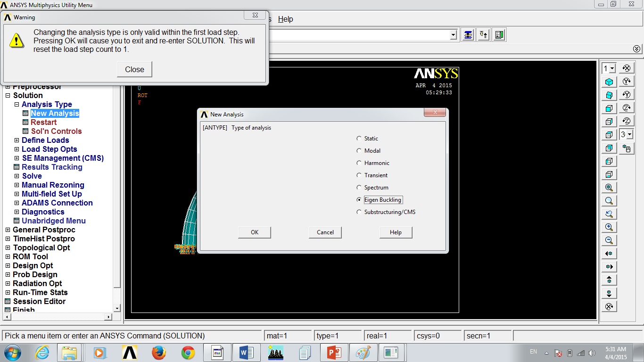Click the Zoom box magnifier icon

click(609, 201)
